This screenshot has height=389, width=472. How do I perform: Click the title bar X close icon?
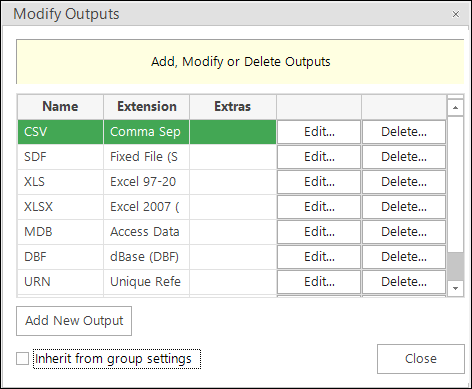pyautogui.click(x=456, y=14)
